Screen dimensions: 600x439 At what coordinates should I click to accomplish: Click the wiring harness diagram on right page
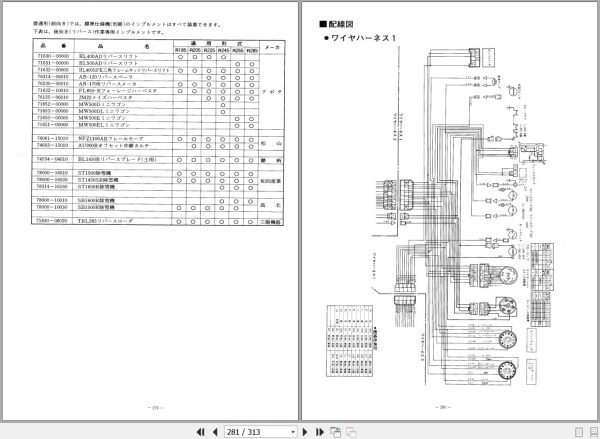pyautogui.click(x=463, y=216)
